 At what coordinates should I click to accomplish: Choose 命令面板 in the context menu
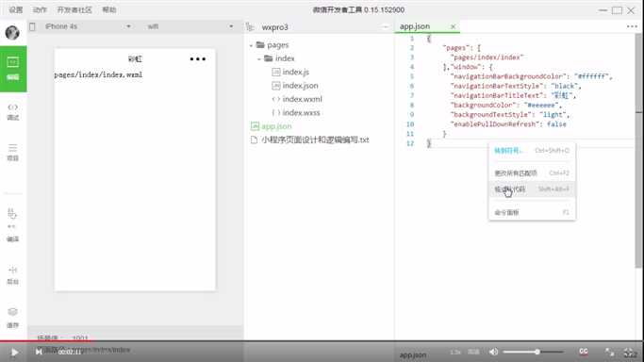pyautogui.click(x=532, y=212)
